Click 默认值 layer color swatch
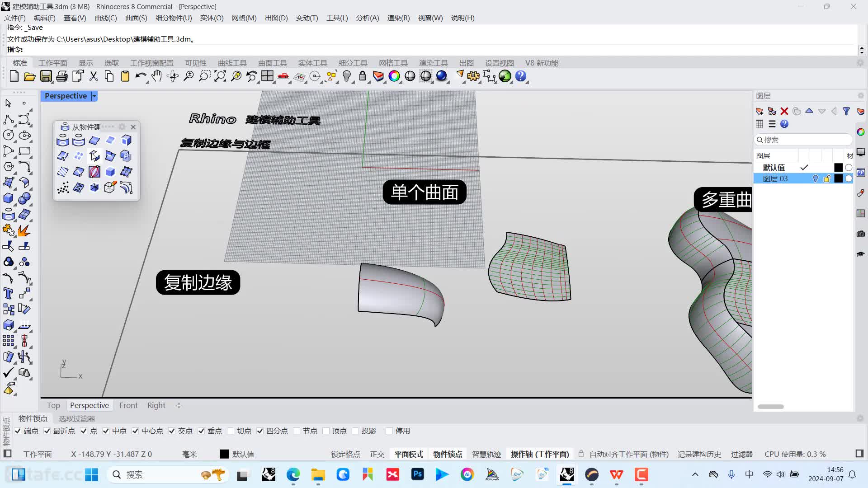Image resolution: width=868 pixels, height=488 pixels. tap(838, 168)
